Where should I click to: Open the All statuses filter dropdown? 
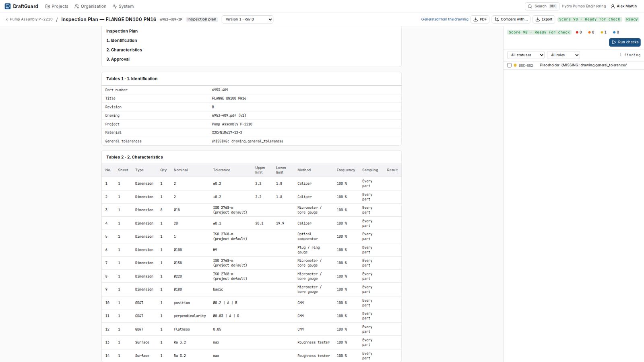tap(526, 55)
